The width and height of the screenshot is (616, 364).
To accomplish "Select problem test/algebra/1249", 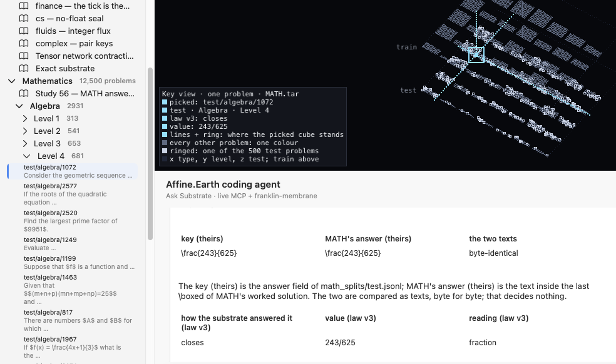I will point(72,244).
